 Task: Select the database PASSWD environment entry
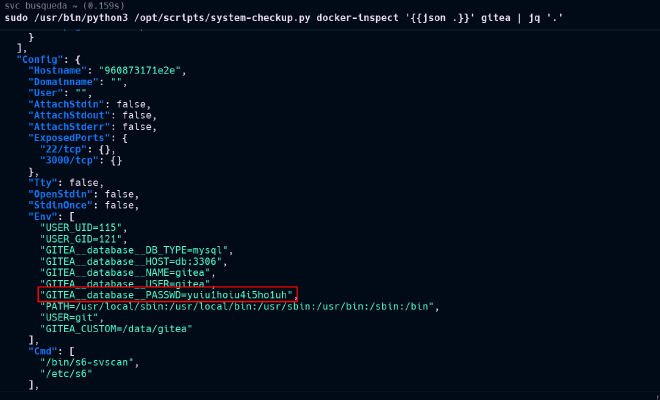click(169, 295)
